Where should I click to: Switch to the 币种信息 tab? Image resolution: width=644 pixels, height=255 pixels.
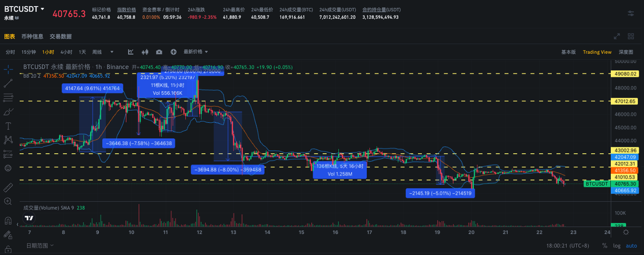pyautogui.click(x=32, y=37)
